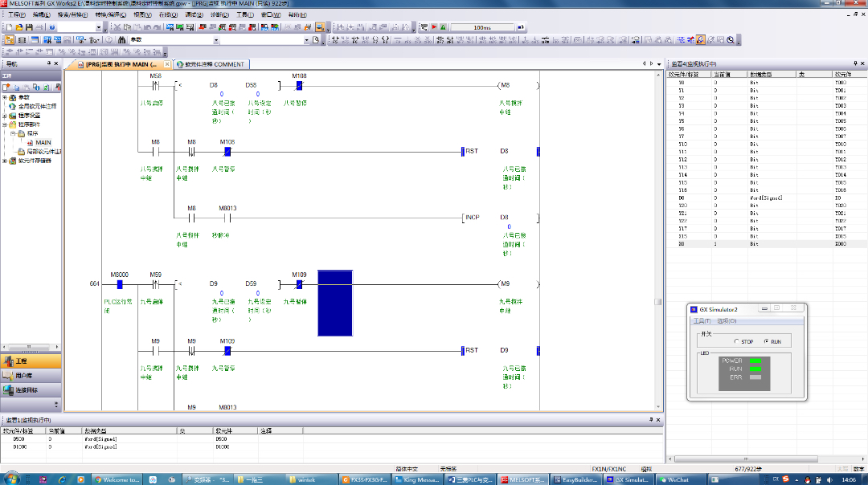
Task: Open the dropdown next to Help icon
Action: [x=99, y=27]
